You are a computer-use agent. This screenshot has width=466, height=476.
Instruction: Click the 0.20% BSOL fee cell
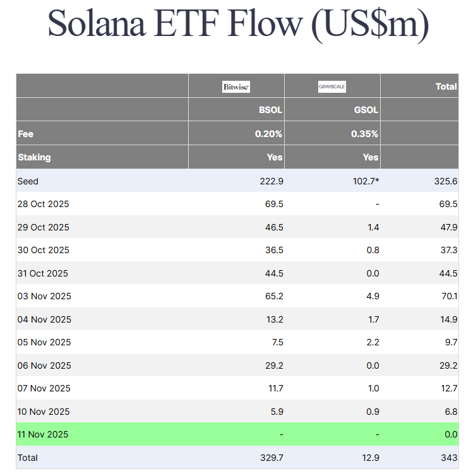click(x=268, y=134)
